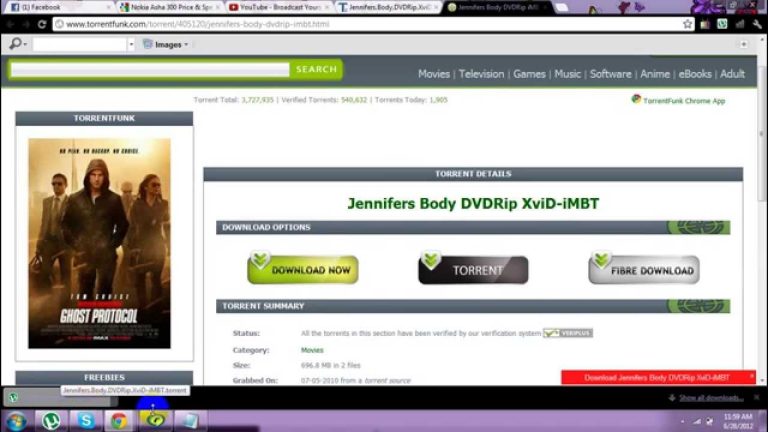Viewport: 768px width, 432px height.
Task: Close the red download banner
Action: pyautogui.click(x=752, y=376)
